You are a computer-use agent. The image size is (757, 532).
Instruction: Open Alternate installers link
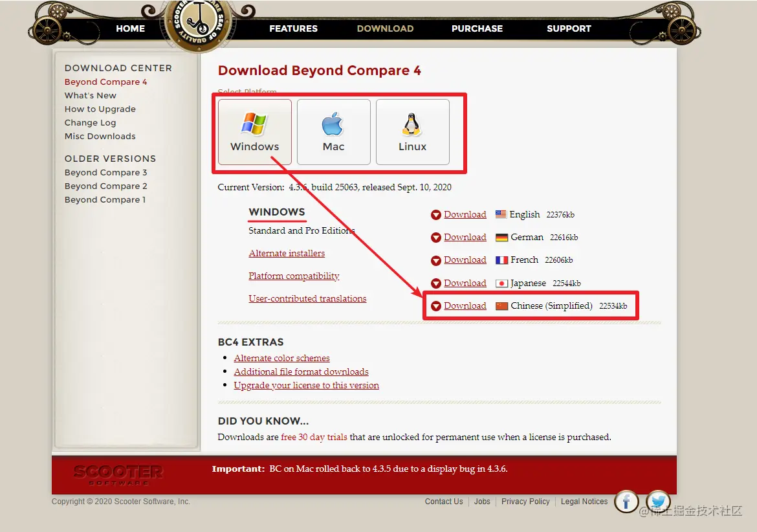pyautogui.click(x=287, y=253)
